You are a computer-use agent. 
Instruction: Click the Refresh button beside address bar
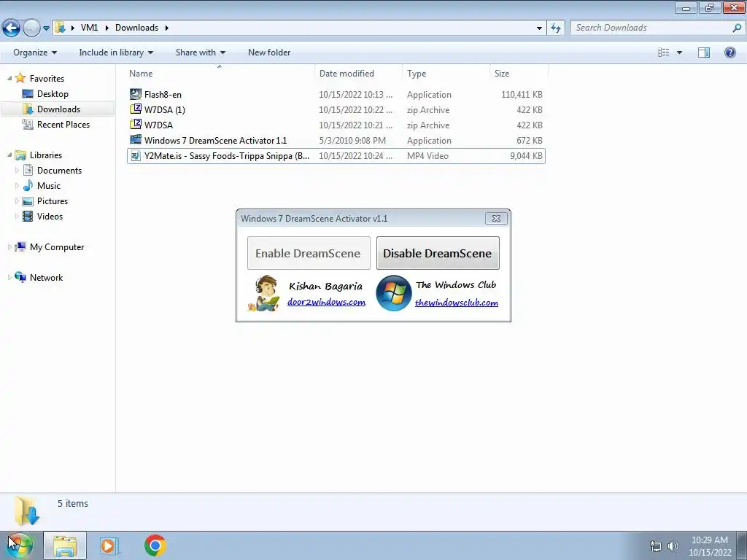555,28
